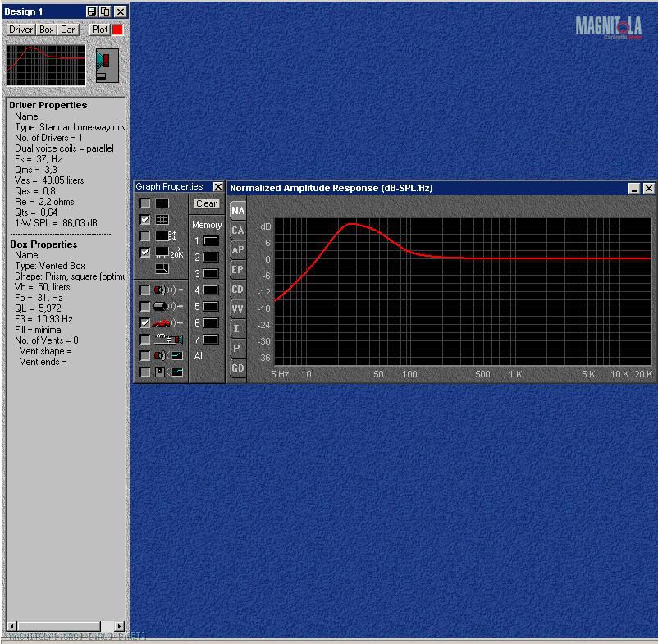
Task: Click the Box button
Action: tap(47, 30)
